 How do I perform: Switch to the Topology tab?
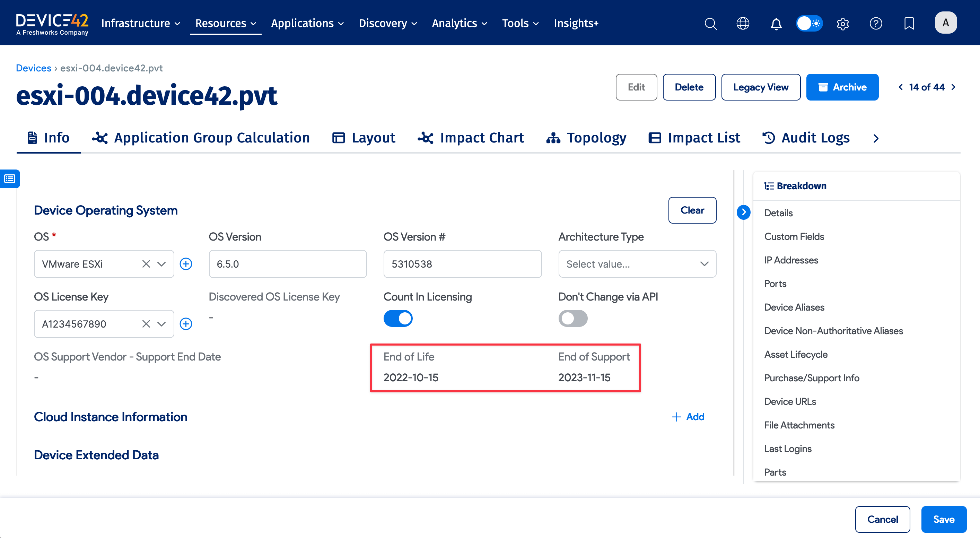587,138
